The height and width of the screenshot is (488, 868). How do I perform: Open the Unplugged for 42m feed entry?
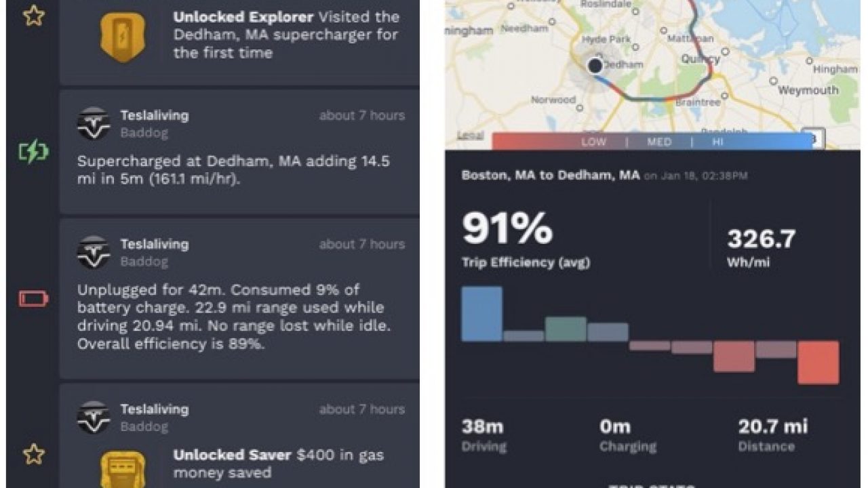[x=239, y=298]
